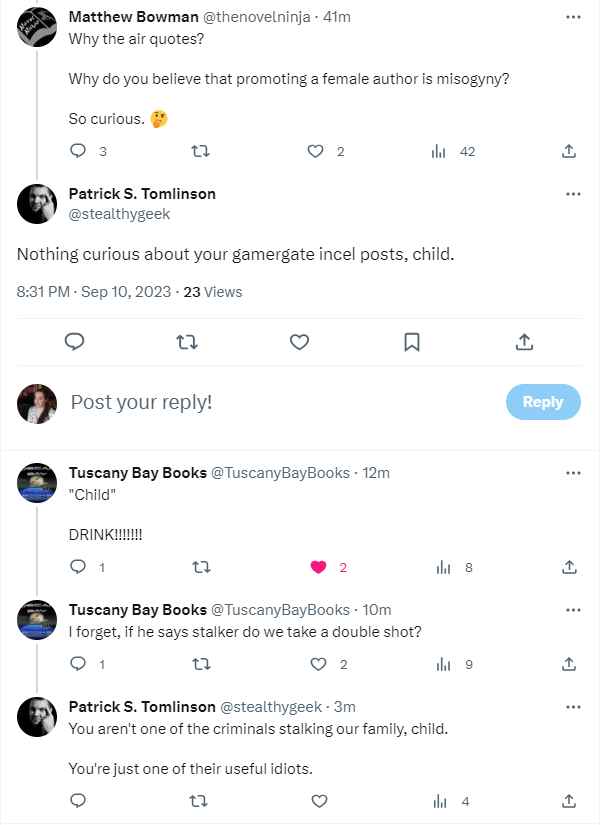Screen dimensions: 600x825
Task: Share Matthew Bowman's tweet
Action: [x=568, y=151]
